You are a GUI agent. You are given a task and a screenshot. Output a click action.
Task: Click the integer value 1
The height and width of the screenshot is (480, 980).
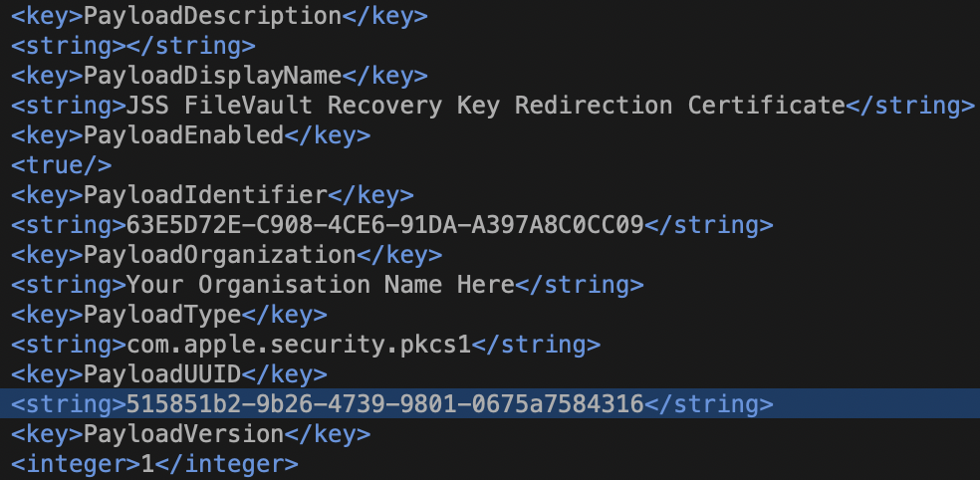(x=148, y=464)
